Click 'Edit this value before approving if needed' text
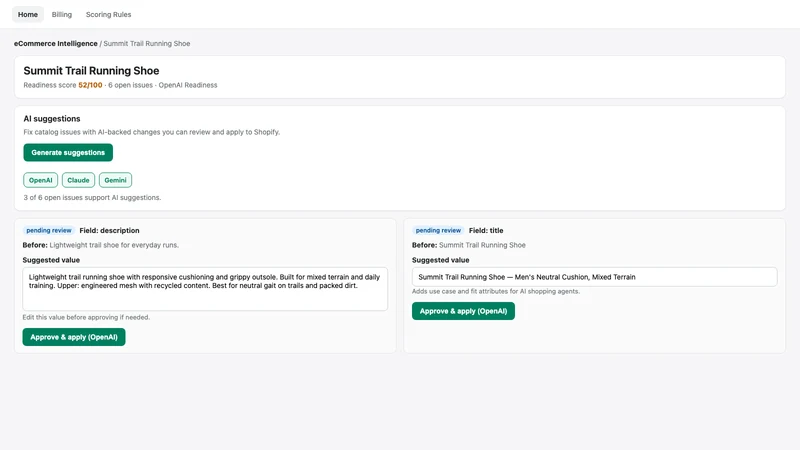 click(86, 317)
